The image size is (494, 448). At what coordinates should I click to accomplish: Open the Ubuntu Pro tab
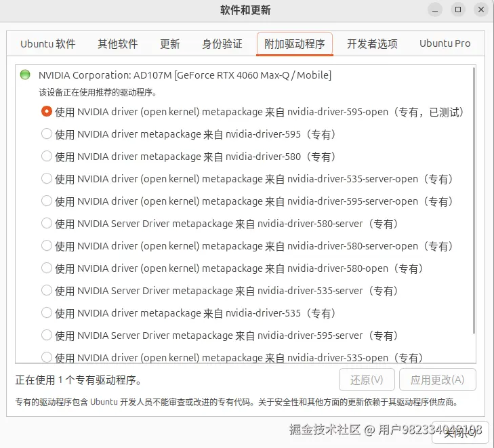click(445, 44)
